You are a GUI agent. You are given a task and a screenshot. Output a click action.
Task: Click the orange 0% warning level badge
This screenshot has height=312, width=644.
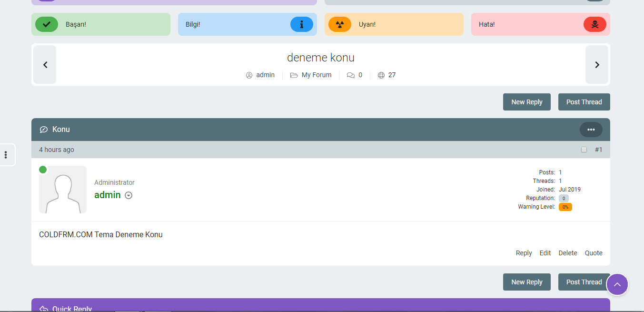(565, 207)
